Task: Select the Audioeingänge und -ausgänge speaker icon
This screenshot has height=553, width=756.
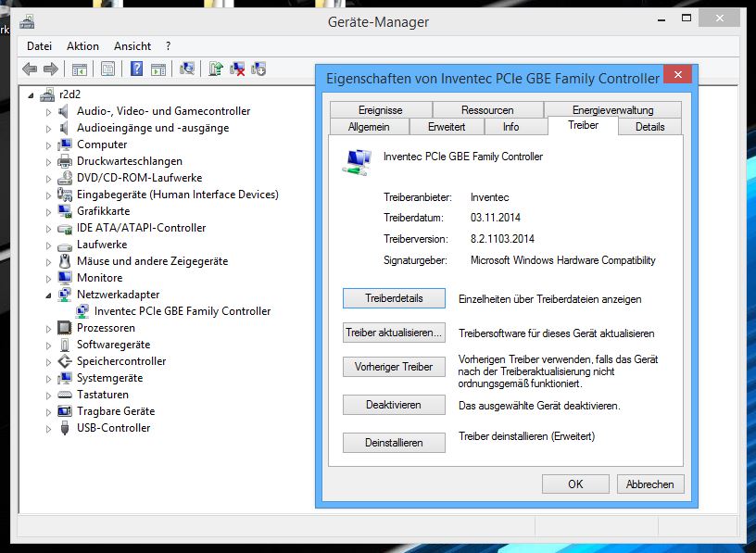Action: tap(63, 128)
